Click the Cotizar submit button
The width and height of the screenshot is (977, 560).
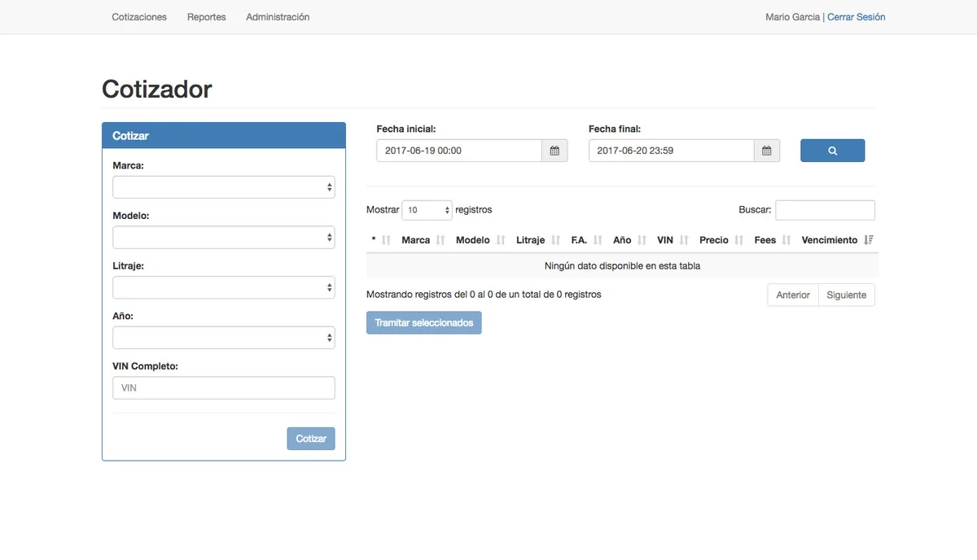click(311, 439)
